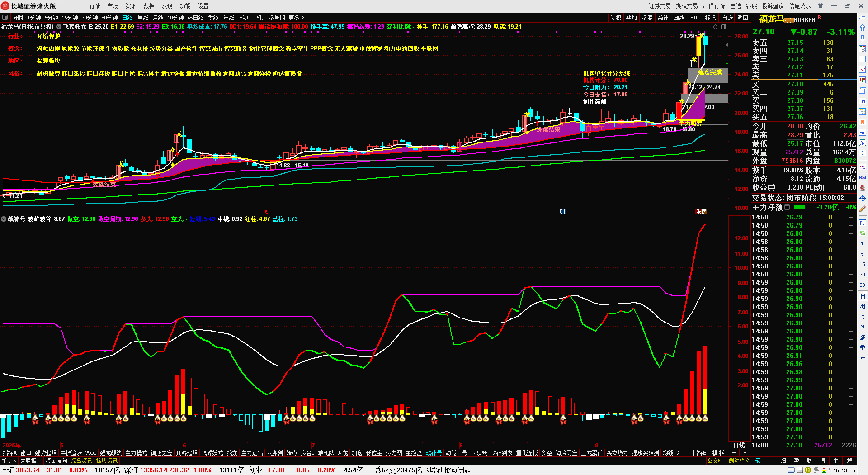Expand the 指标A indicator menu
The width and height of the screenshot is (868, 475).
point(9,453)
